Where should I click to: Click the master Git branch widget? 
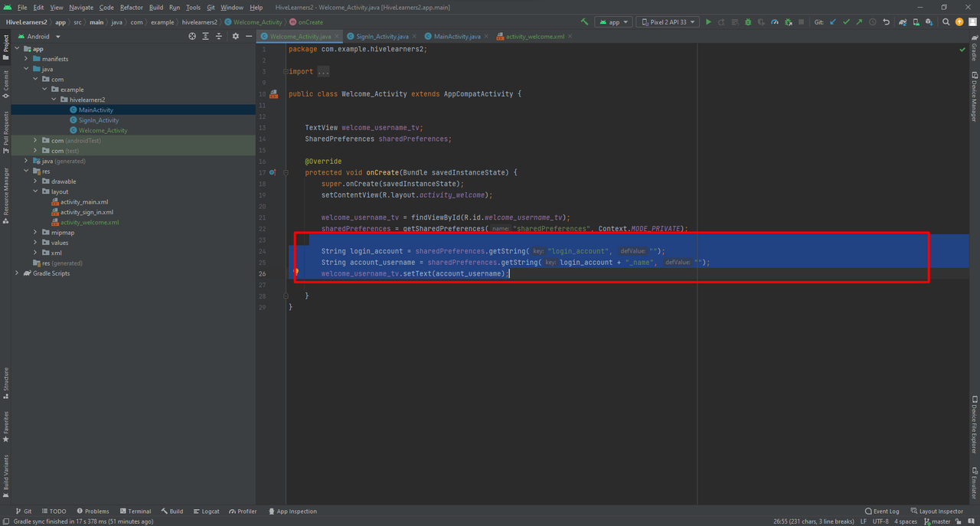pyautogui.click(x=936, y=521)
